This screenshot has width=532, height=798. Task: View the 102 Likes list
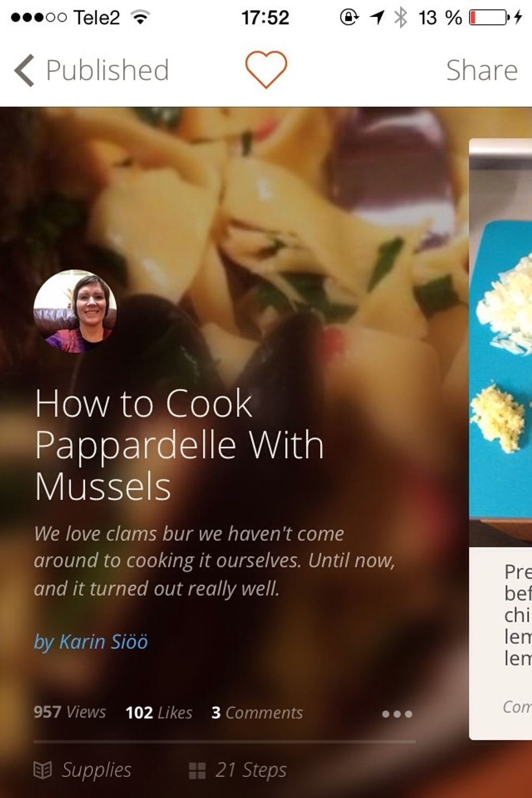click(159, 712)
